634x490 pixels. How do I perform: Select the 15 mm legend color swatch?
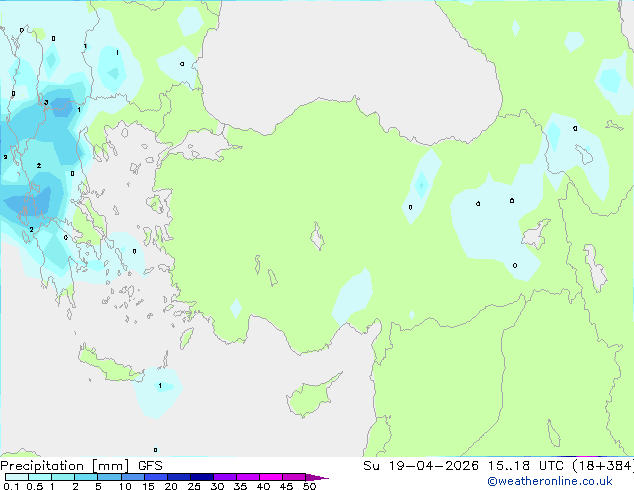point(155,477)
